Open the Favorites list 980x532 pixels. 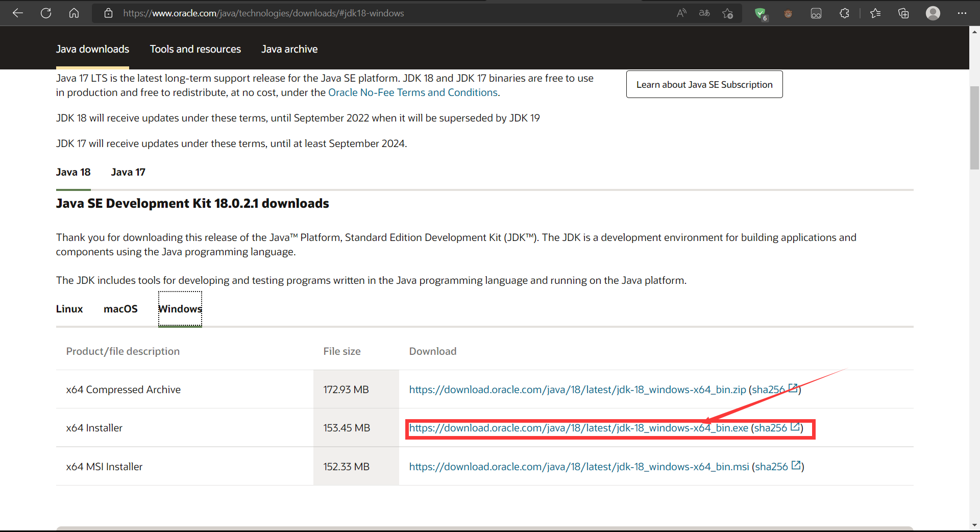[875, 13]
